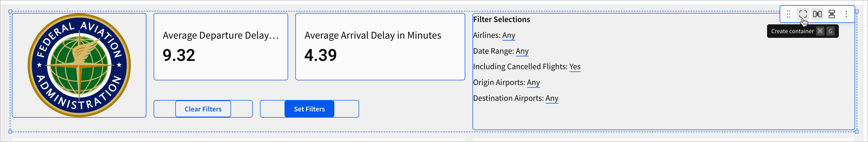
Task: Select the Federal Aviation Administration logo
Action: point(79,65)
